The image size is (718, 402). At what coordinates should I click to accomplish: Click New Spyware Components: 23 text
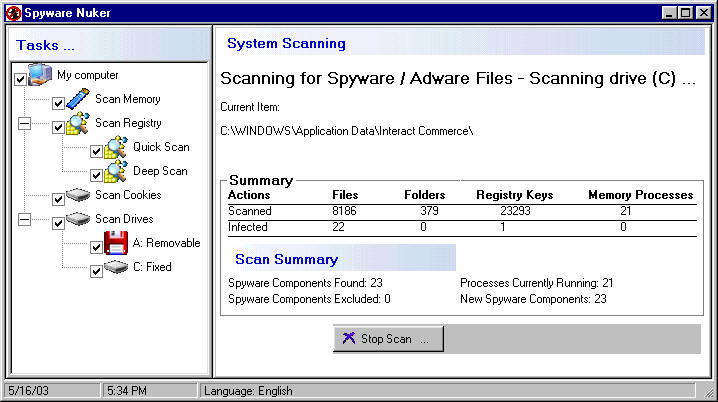pos(533,299)
